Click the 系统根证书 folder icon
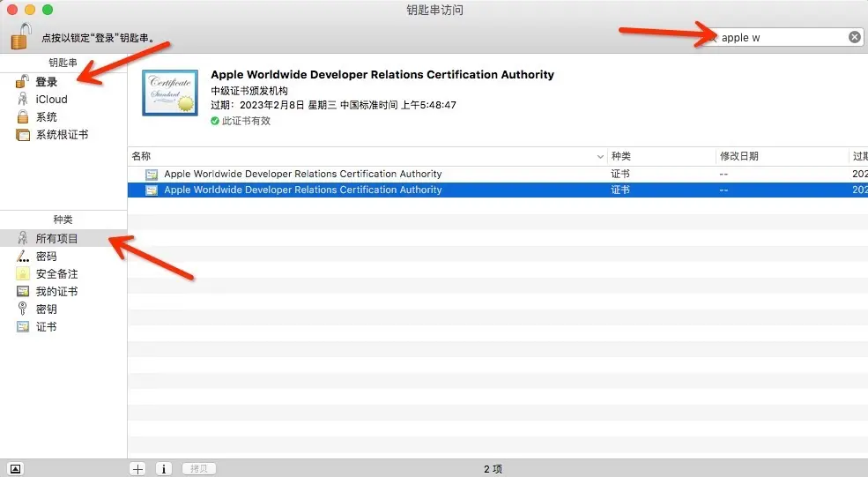The width and height of the screenshot is (868, 477). [x=23, y=135]
